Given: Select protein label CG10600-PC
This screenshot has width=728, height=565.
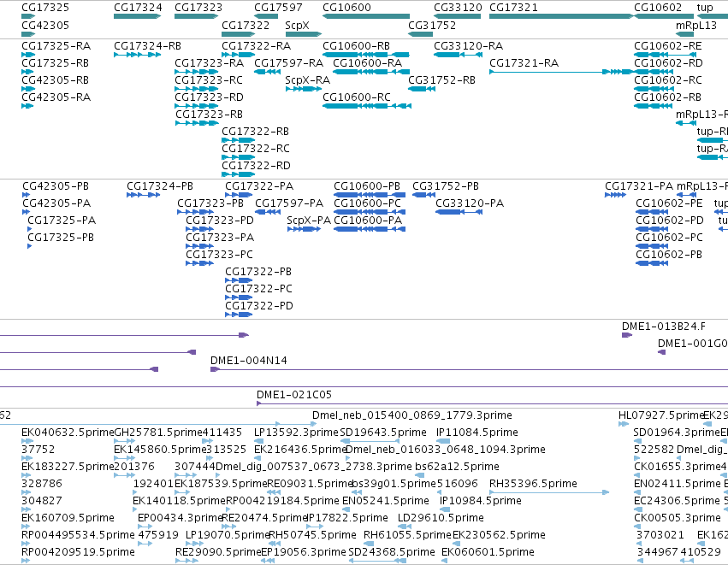Looking at the screenshot, I should pos(367,203).
